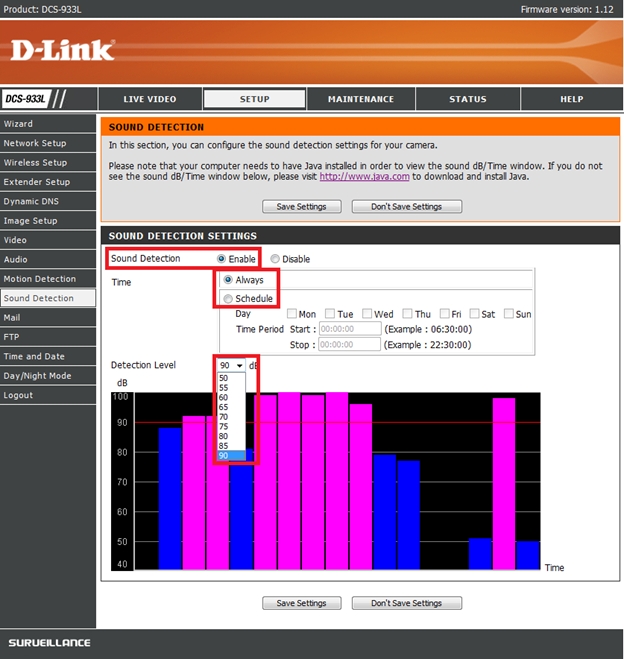The width and height of the screenshot is (624, 659).
Task: Click the top Save Settings button
Action: pos(301,207)
